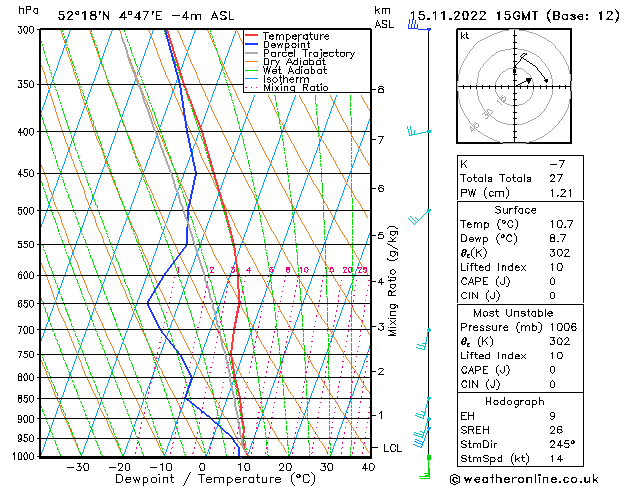Click the 500 hPa pressure label
The height and width of the screenshot is (486, 629).
click(28, 211)
